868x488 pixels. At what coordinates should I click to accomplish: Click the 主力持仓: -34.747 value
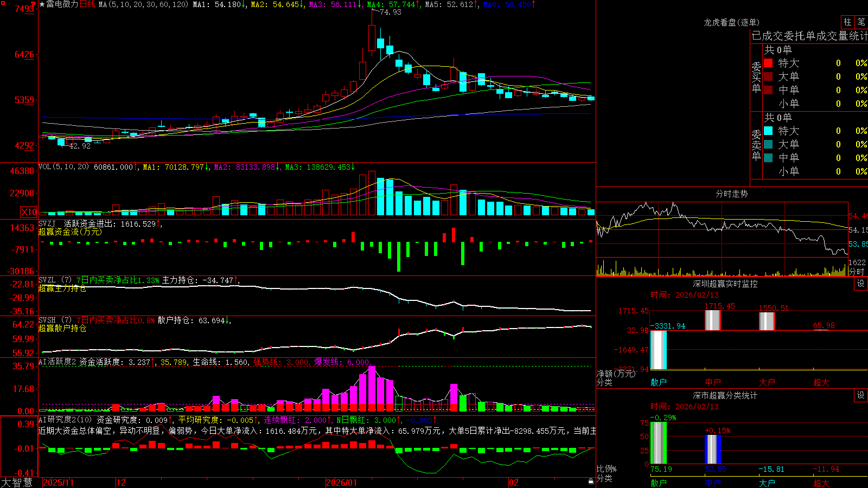200,280
